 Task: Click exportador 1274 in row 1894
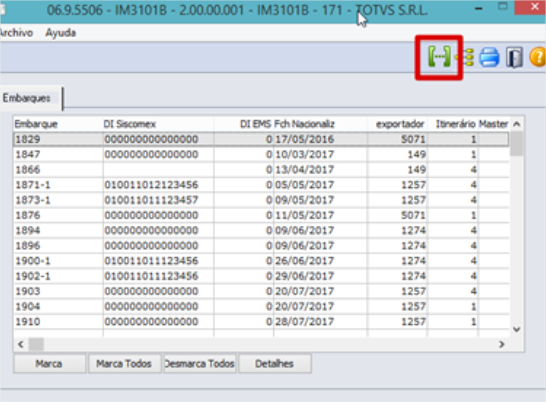click(x=413, y=231)
